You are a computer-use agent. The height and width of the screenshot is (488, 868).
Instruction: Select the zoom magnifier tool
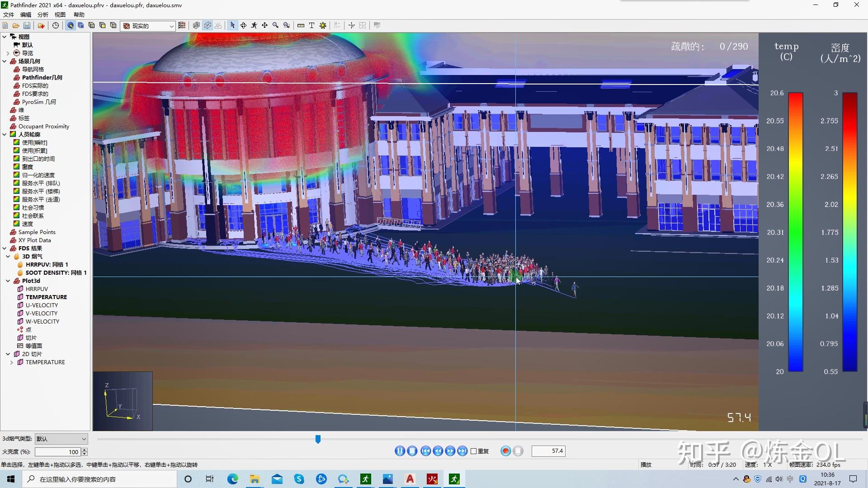[x=275, y=26]
